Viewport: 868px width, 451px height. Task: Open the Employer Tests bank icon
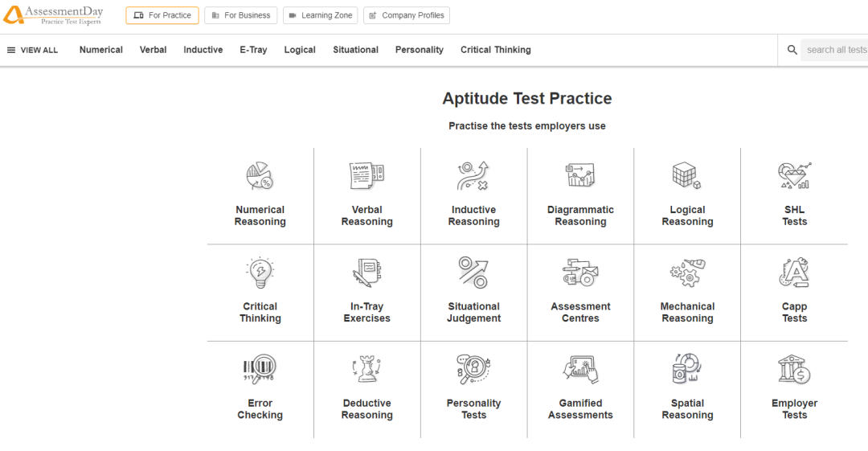coord(794,370)
